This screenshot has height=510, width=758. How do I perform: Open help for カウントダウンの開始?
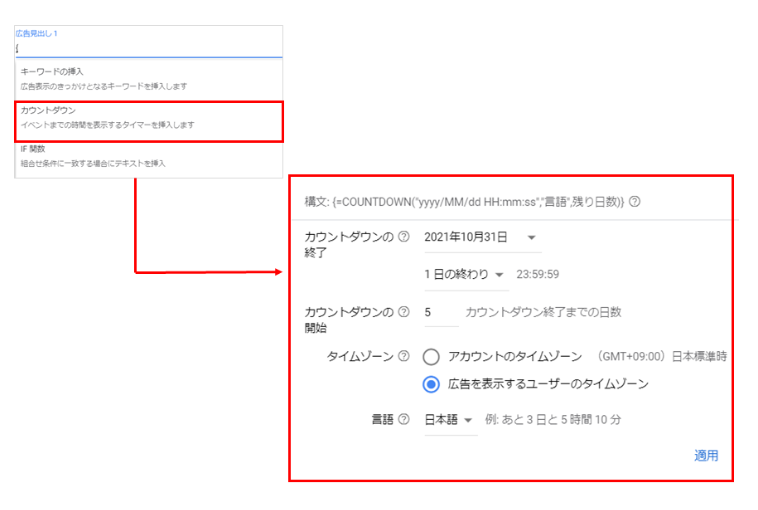click(x=404, y=312)
